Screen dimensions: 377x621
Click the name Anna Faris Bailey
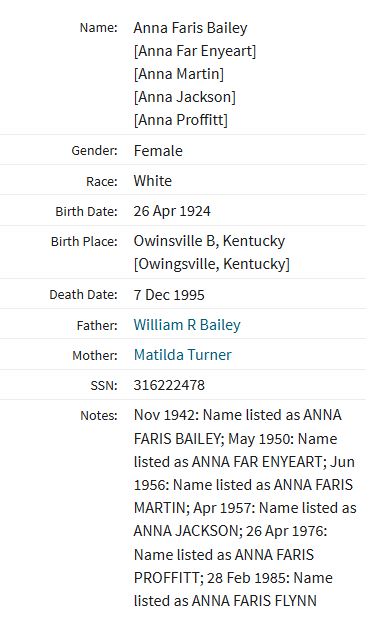190,28
